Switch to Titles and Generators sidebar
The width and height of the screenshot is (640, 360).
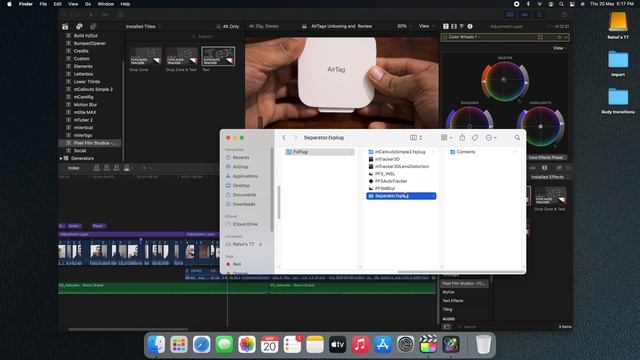pos(93,27)
